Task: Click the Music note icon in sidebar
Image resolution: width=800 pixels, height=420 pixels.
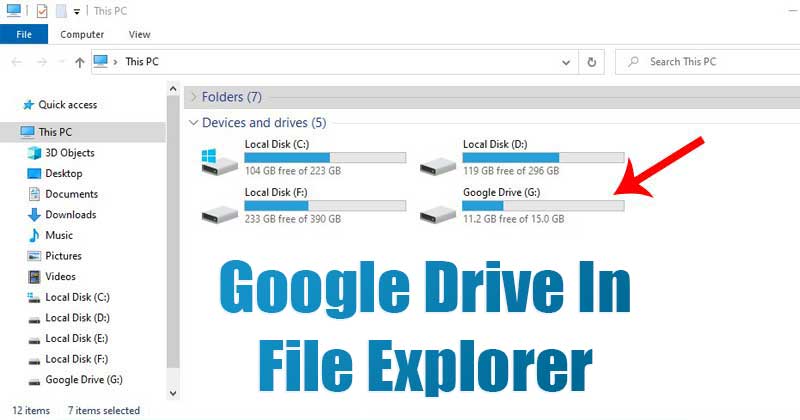Action: (34, 235)
